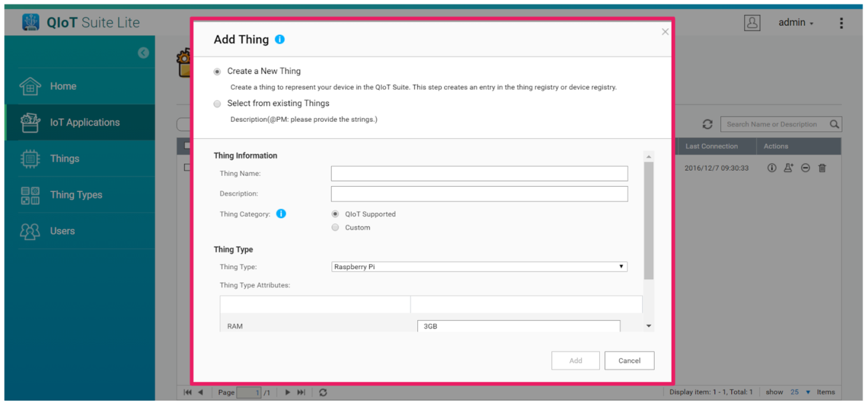Click inside the Thing Name field
The width and height of the screenshot is (868, 407).
coord(479,173)
